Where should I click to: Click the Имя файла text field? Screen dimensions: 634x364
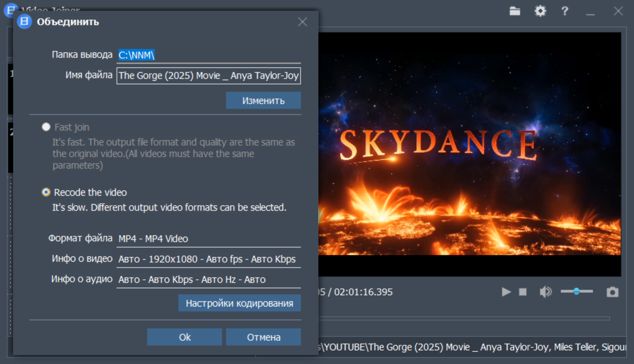(208, 76)
